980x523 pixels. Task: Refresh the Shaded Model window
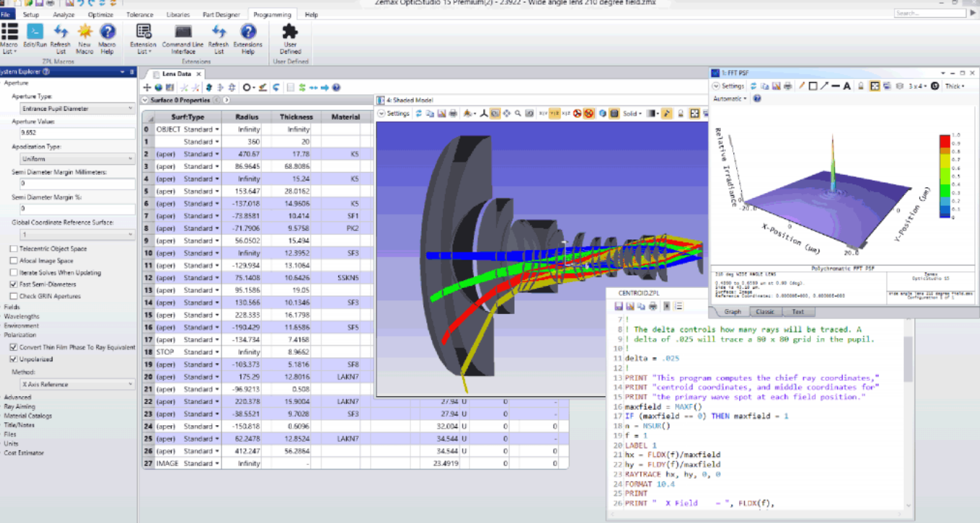tap(419, 114)
